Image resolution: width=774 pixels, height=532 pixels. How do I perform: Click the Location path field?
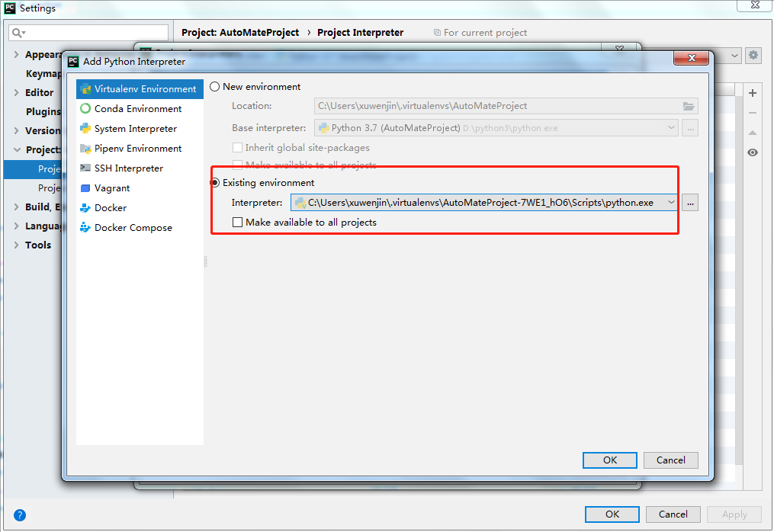[x=506, y=106]
